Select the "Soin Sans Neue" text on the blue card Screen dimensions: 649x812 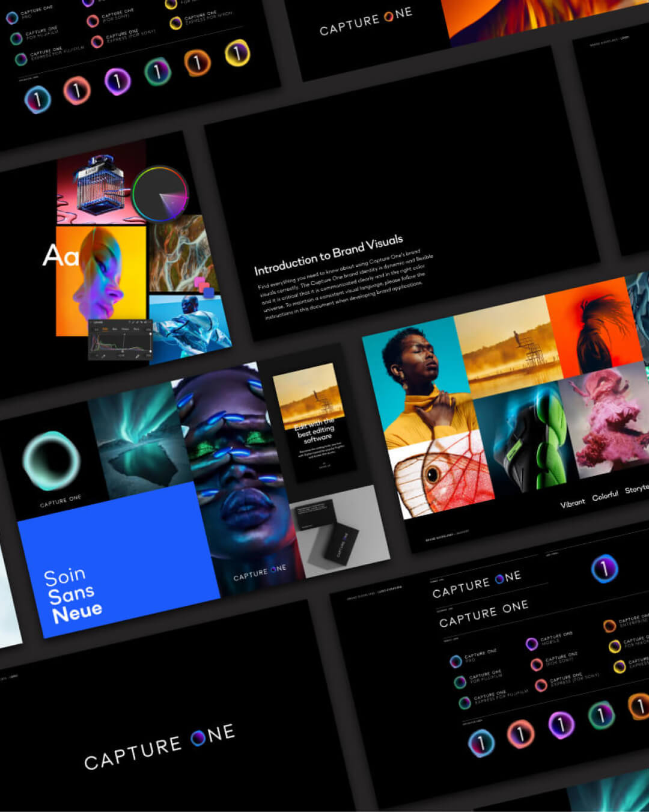click(x=73, y=596)
